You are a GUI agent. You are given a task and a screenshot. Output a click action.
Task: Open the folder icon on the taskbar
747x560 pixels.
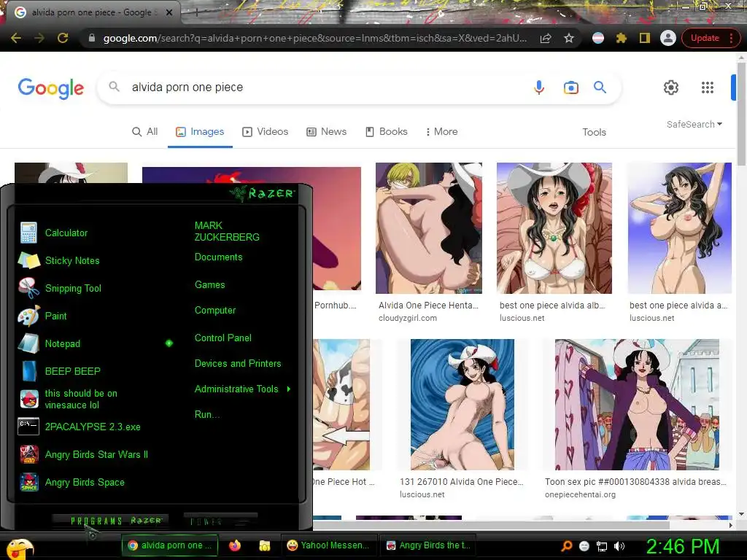264,545
